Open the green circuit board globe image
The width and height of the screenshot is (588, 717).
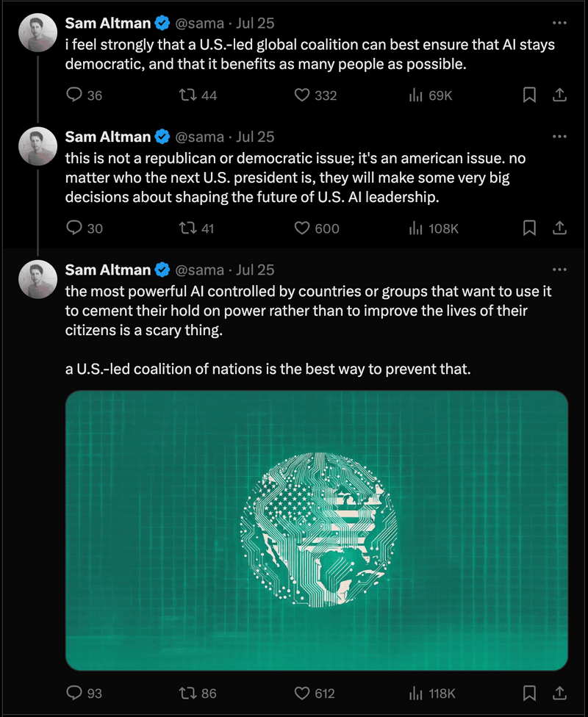pyautogui.click(x=317, y=530)
